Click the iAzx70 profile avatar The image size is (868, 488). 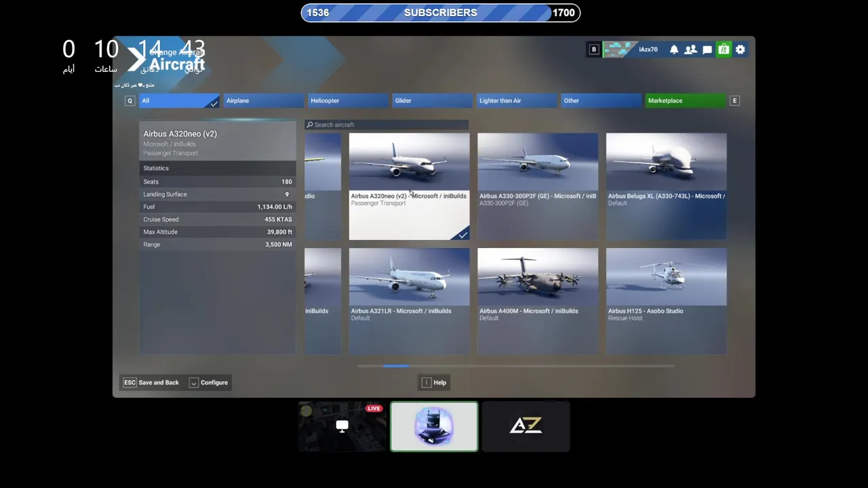pyautogui.click(x=619, y=49)
